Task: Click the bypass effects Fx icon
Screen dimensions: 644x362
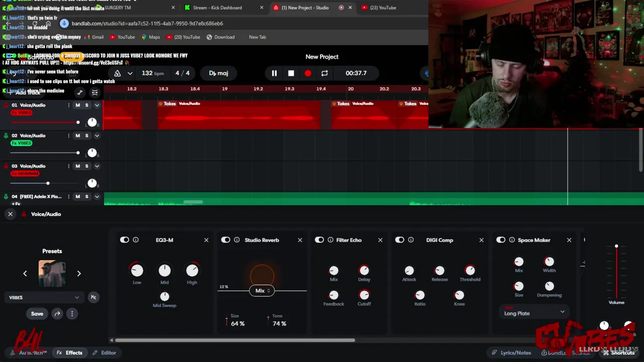Action: (x=93, y=298)
